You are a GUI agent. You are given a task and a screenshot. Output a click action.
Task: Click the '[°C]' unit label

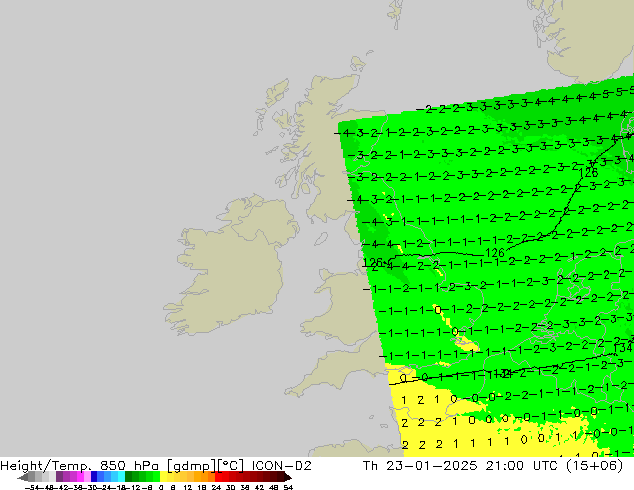(x=231, y=466)
